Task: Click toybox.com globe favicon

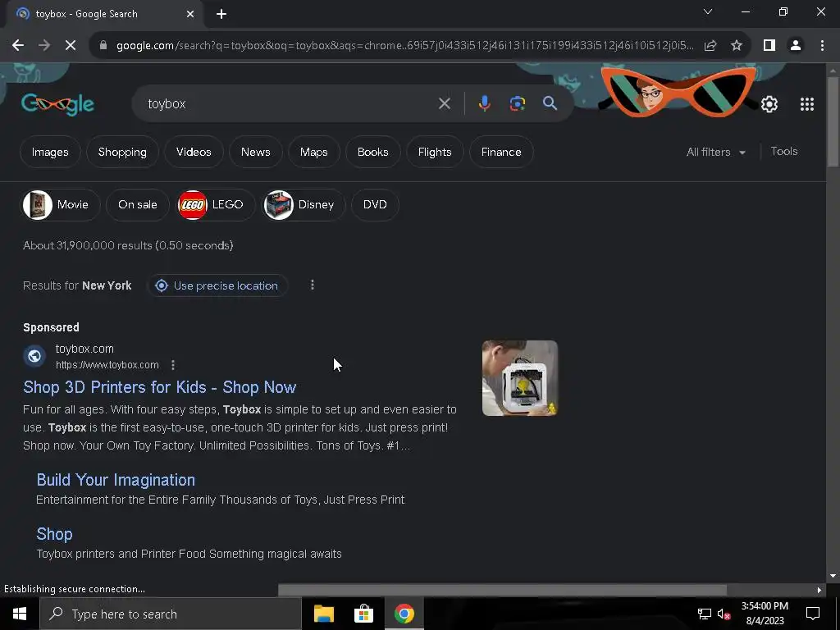Action: pyautogui.click(x=34, y=356)
